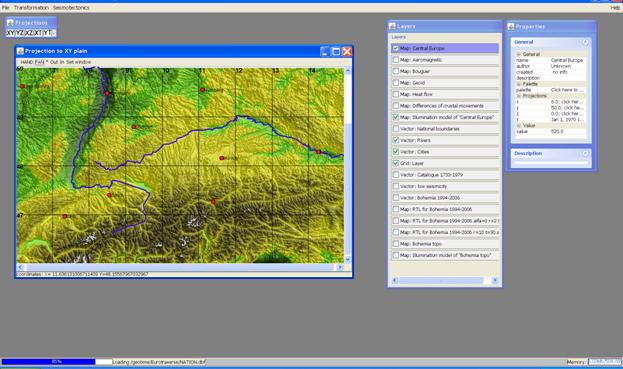Viewport: 623px width, 369px height.
Task: Collapse the Palette group in properties
Action: tap(519, 84)
